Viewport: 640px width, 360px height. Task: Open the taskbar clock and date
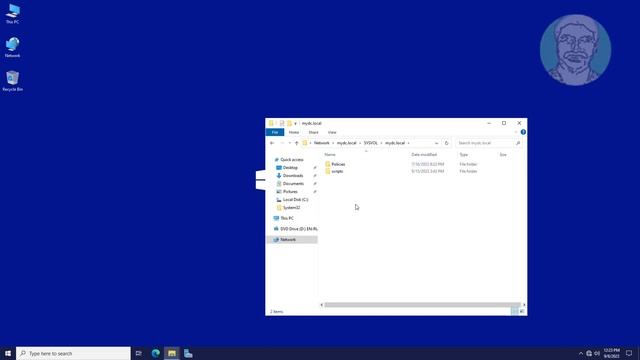point(611,353)
